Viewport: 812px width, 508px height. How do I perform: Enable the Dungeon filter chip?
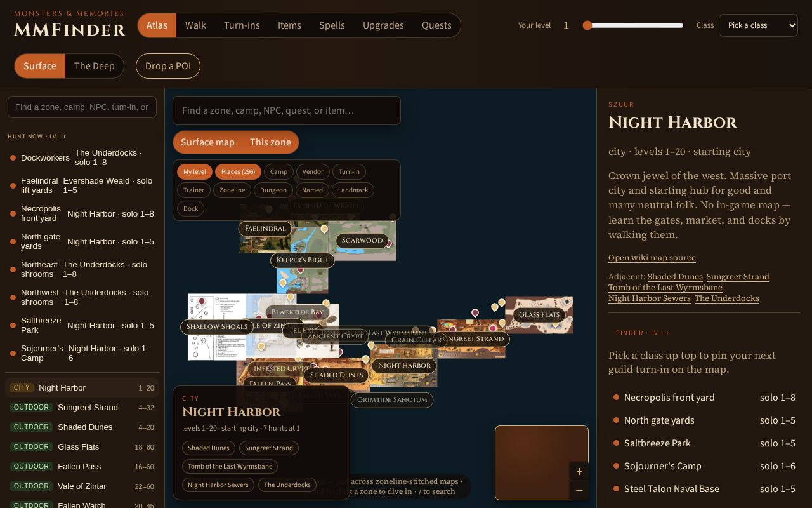pos(273,190)
